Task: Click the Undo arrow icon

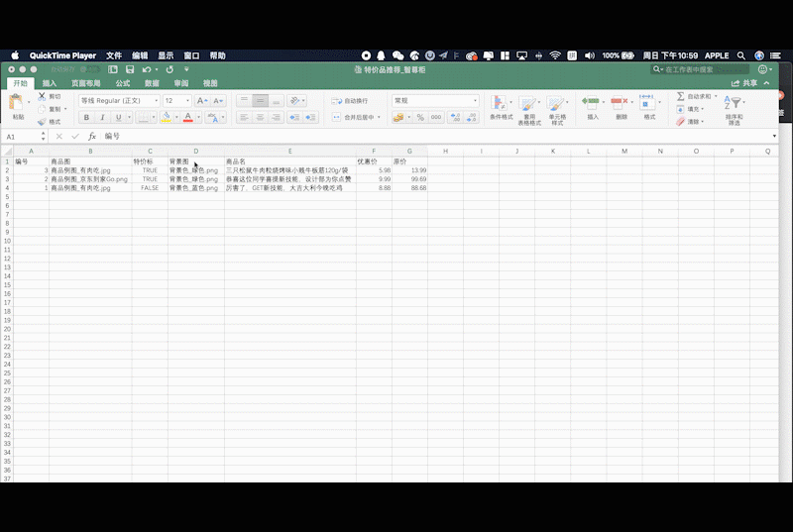Action: tap(146, 69)
